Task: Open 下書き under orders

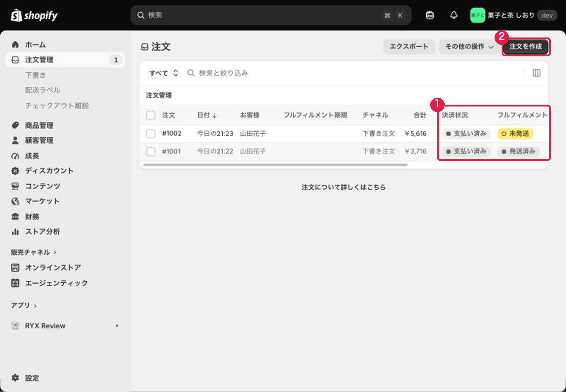Action: pos(35,75)
